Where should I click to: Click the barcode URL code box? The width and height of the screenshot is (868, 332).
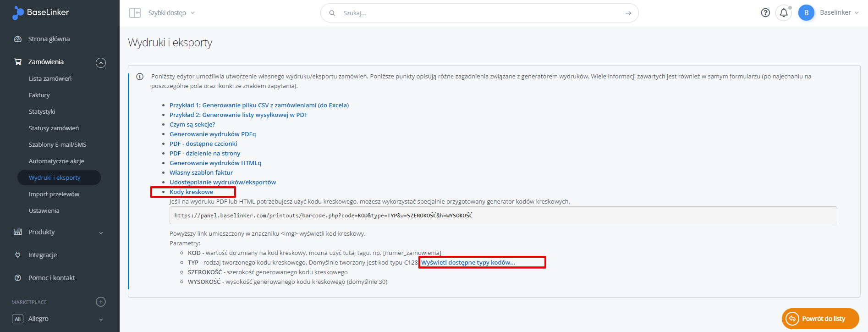click(503, 215)
